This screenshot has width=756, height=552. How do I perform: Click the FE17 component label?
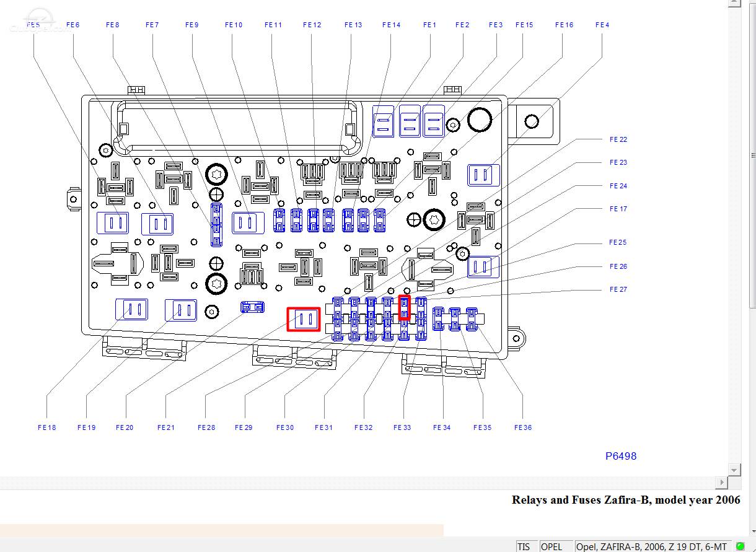(618, 209)
